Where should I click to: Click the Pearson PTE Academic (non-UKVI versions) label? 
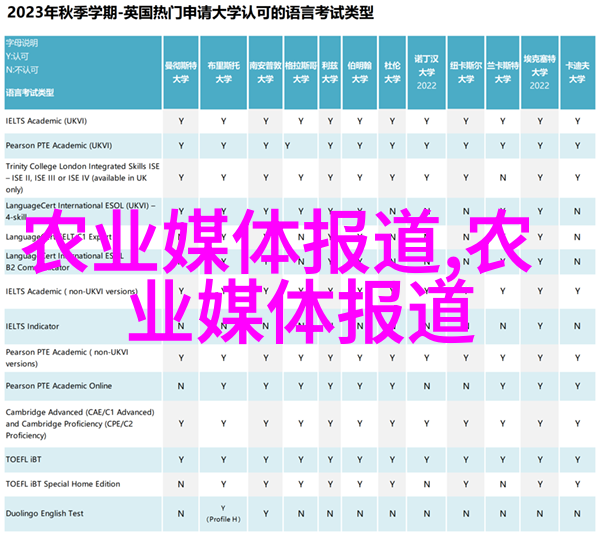click(67, 358)
